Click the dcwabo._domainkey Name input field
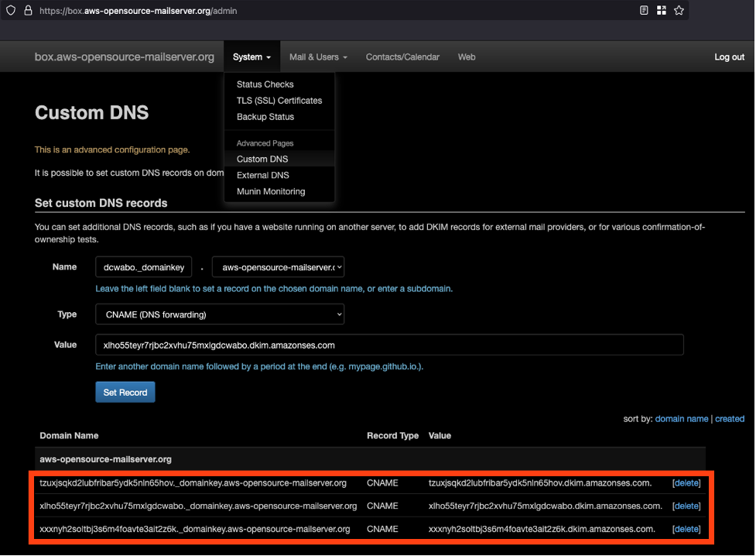 [143, 266]
